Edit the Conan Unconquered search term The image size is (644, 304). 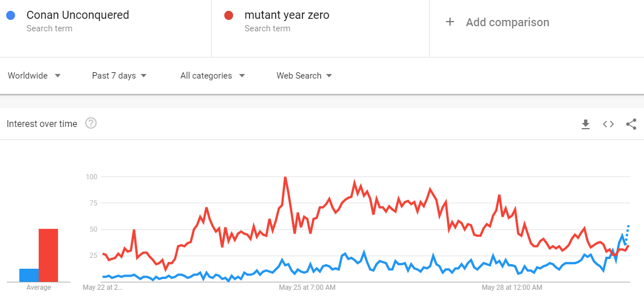coord(77,15)
